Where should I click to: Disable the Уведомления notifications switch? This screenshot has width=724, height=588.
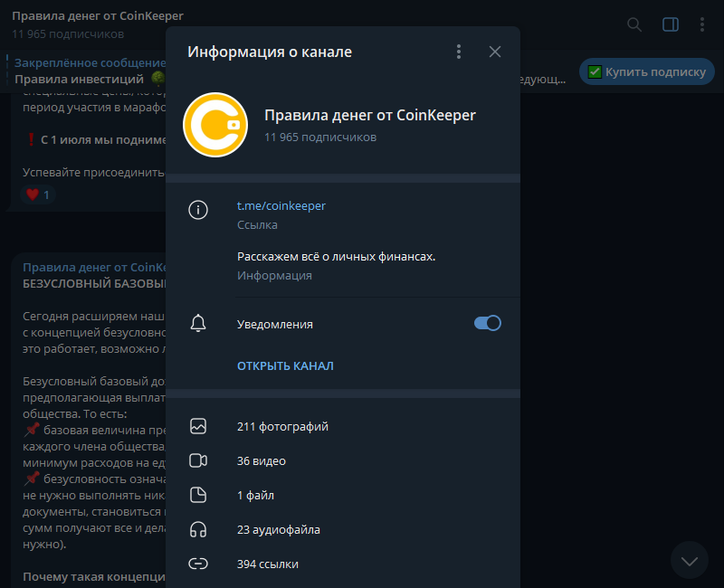(x=487, y=323)
